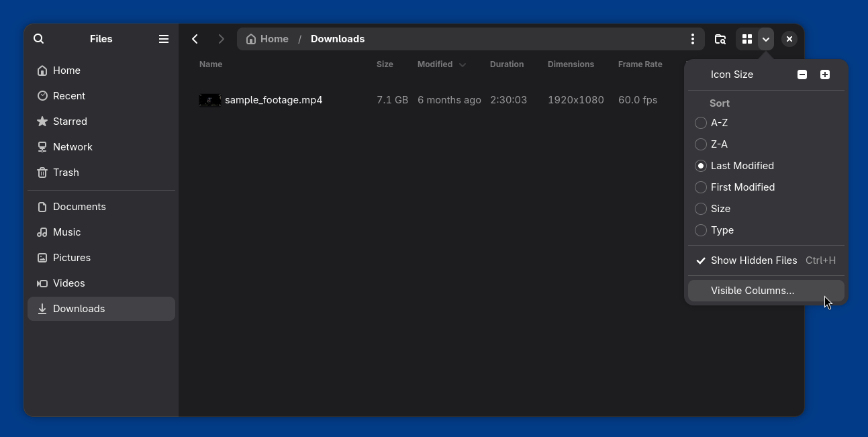The height and width of the screenshot is (437, 868).
Task: Click the search magnifier icon in sidebar
Action: click(x=39, y=39)
